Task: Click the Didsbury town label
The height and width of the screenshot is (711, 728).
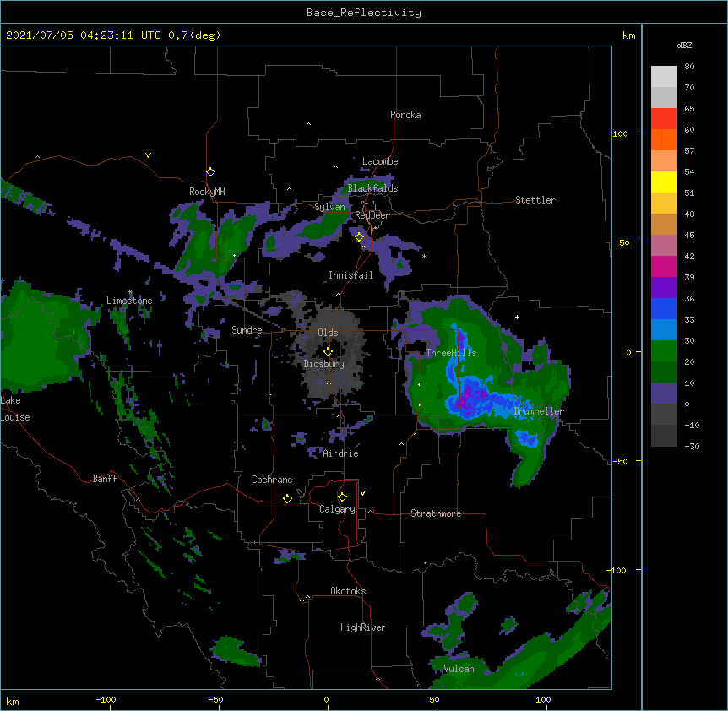Action: (x=324, y=364)
